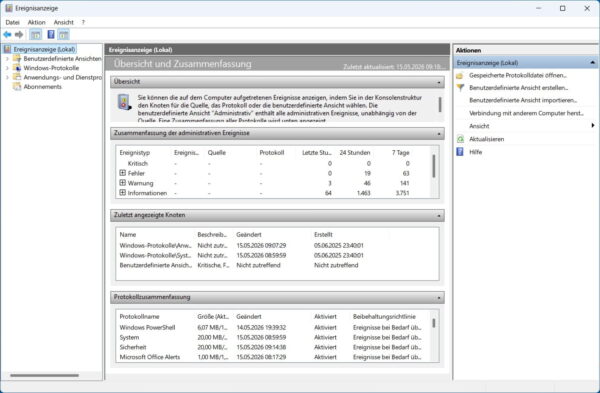Image resolution: width=600 pixels, height=393 pixels.
Task: Collapse the Übersicht section header
Action: tap(439, 82)
